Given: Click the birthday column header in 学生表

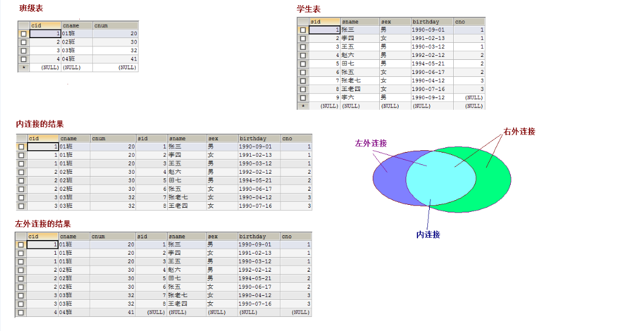Looking at the screenshot, I should 432,21.
